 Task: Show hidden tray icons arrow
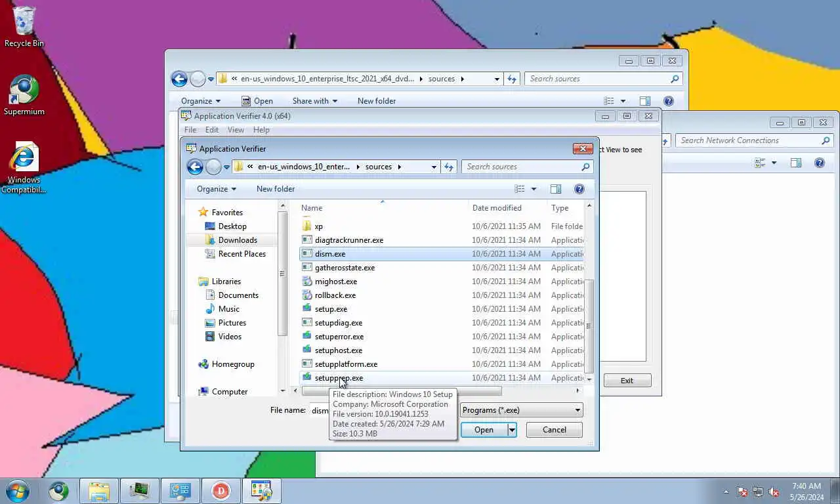pyautogui.click(x=726, y=492)
